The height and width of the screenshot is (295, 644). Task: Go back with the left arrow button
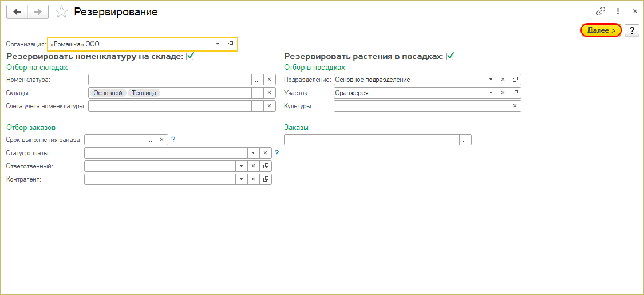coord(17,12)
